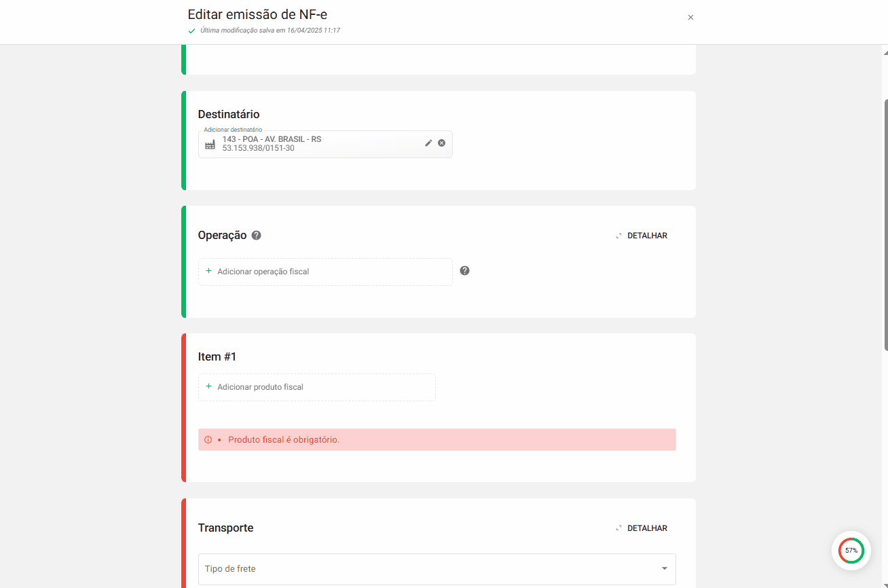Click the help icon right of Adicionar operação fiscal

[464, 271]
